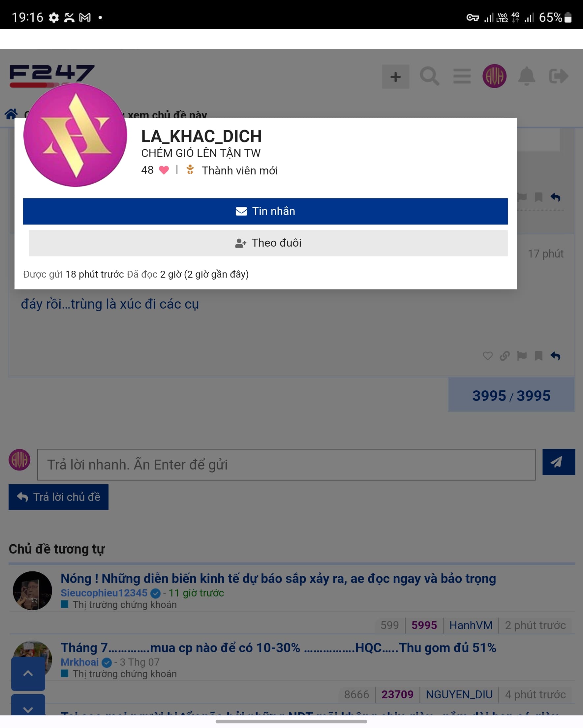Open the hamburger menu icon
This screenshot has height=728, width=583.
462,76
